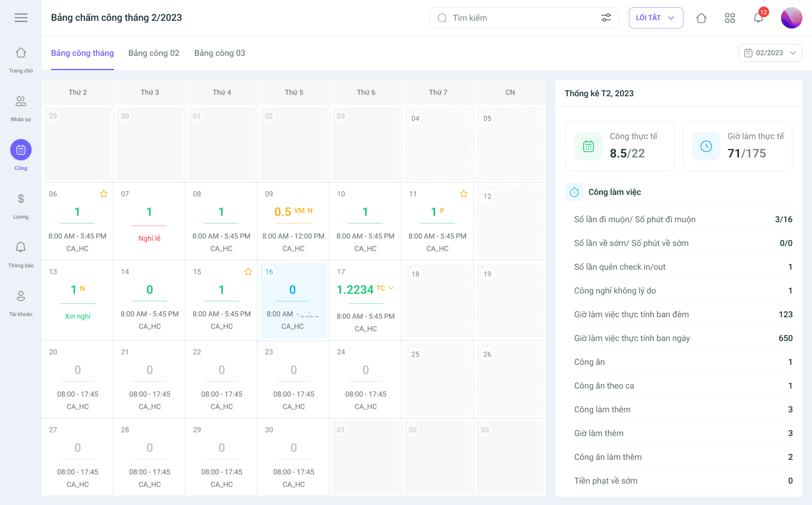Switch to Bảng công 02 tab
Screen dimensions: 812x505
click(154, 53)
